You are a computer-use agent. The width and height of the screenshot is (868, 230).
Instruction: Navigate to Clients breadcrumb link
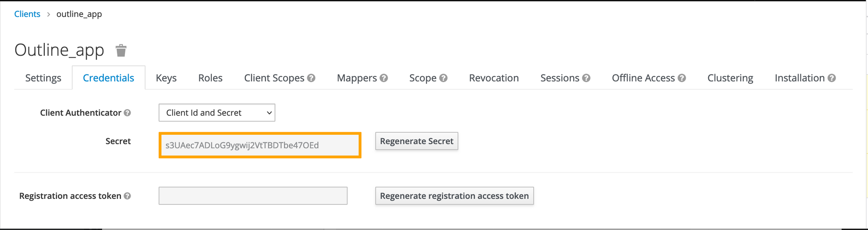click(27, 14)
